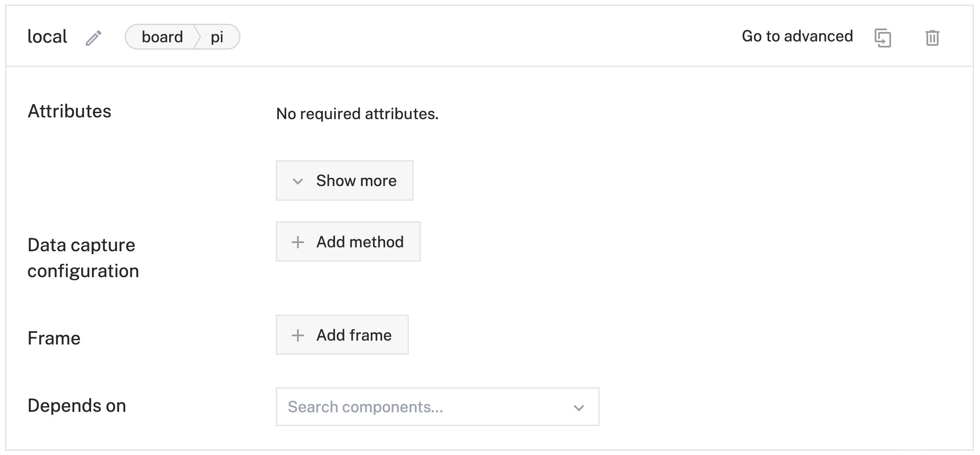
Task: Click the pencil icon to rename local
Action: [93, 38]
